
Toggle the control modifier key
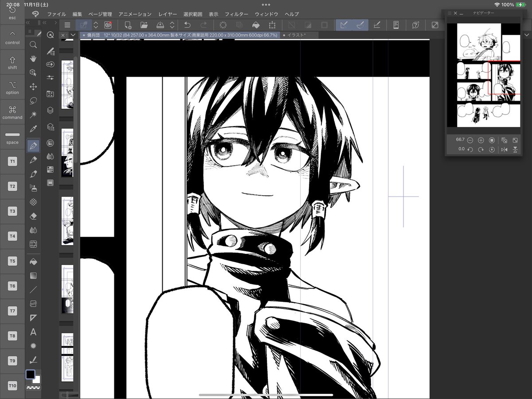point(12,38)
